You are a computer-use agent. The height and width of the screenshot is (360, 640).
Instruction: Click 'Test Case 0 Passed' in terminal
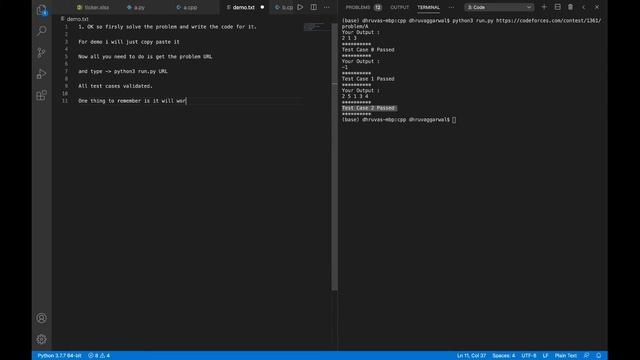(x=368, y=50)
